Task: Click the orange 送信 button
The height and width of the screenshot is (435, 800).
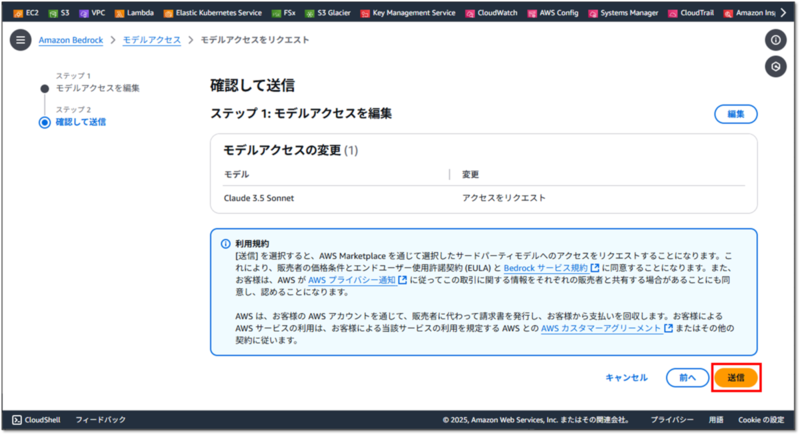Action: (x=736, y=378)
